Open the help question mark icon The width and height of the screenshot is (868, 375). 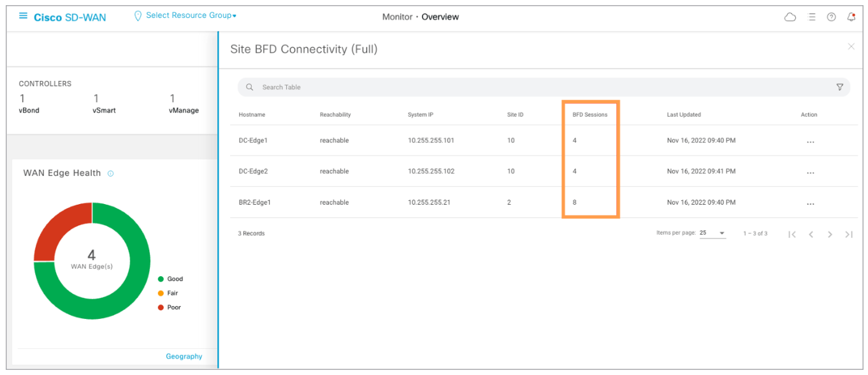coord(831,17)
